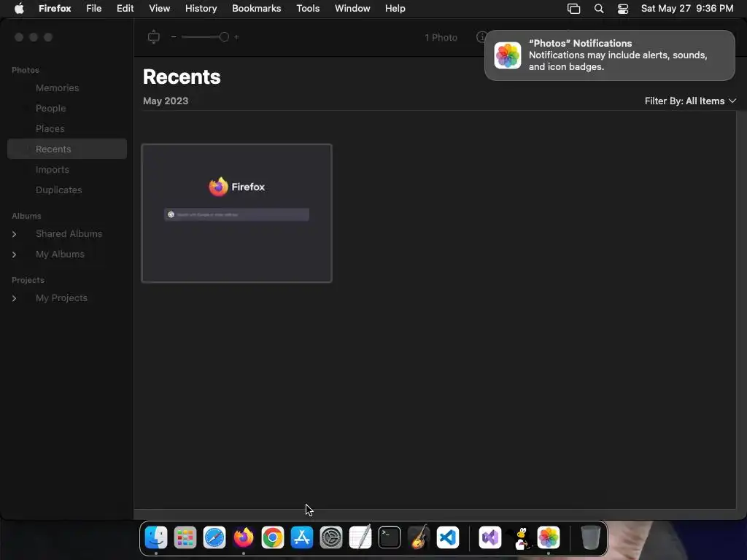Open Safari from the Dock

[214, 537]
